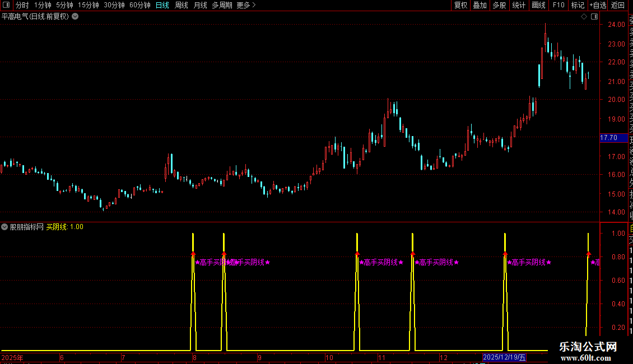Open the F10 company info

click(558, 5)
